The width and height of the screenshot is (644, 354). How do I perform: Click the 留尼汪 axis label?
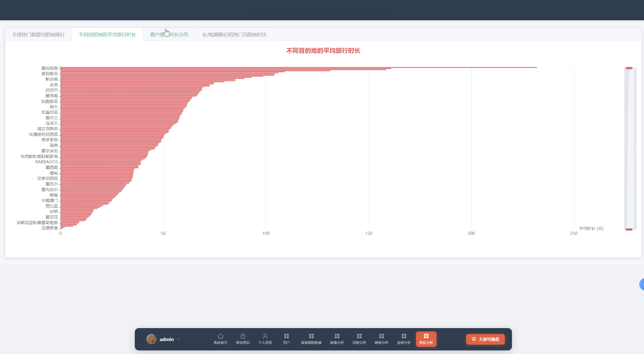coord(52,217)
